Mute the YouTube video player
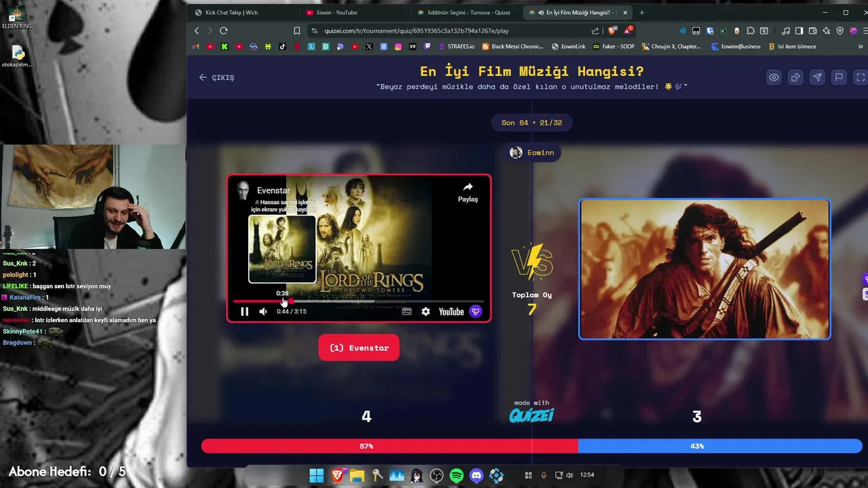This screenshot has height=488, width=868. point(263,312)
